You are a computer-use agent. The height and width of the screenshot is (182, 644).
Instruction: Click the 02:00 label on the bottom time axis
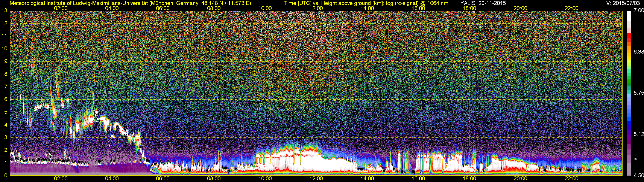61,179
